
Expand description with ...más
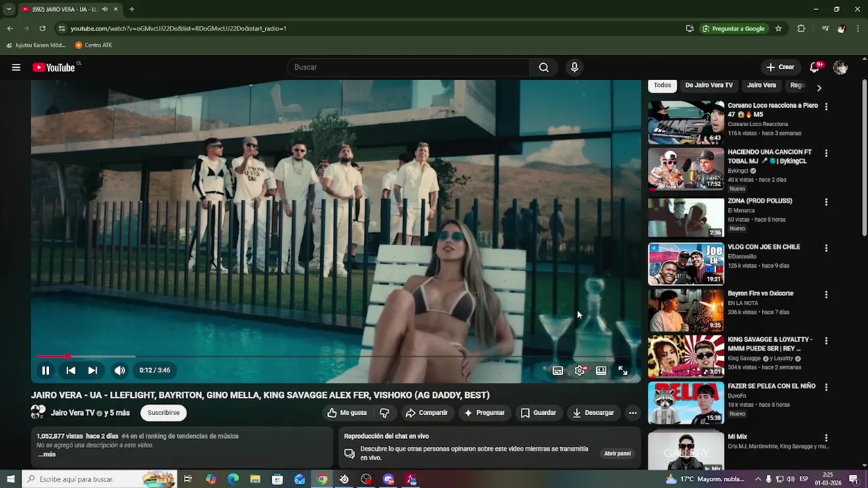[x=46, y=454]
